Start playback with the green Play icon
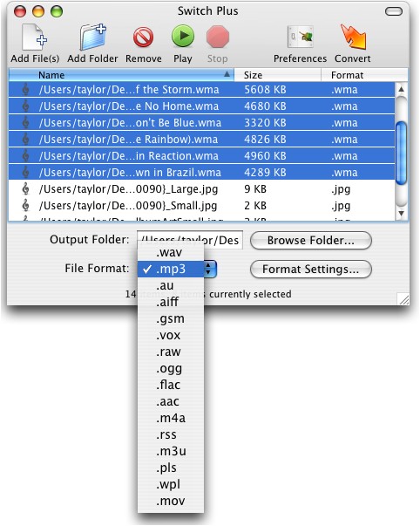The width and height of the screenshot is (420, 526). [183, 37]
